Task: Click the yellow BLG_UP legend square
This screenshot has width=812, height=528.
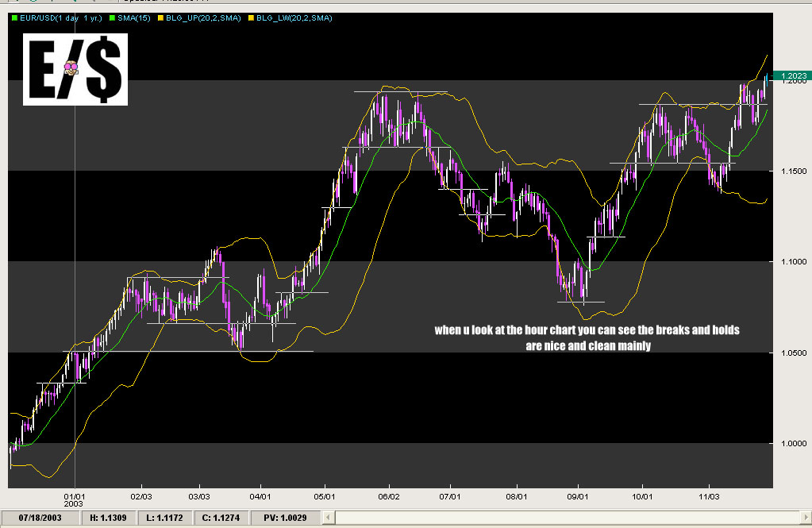Action: [x=160, y=17]
